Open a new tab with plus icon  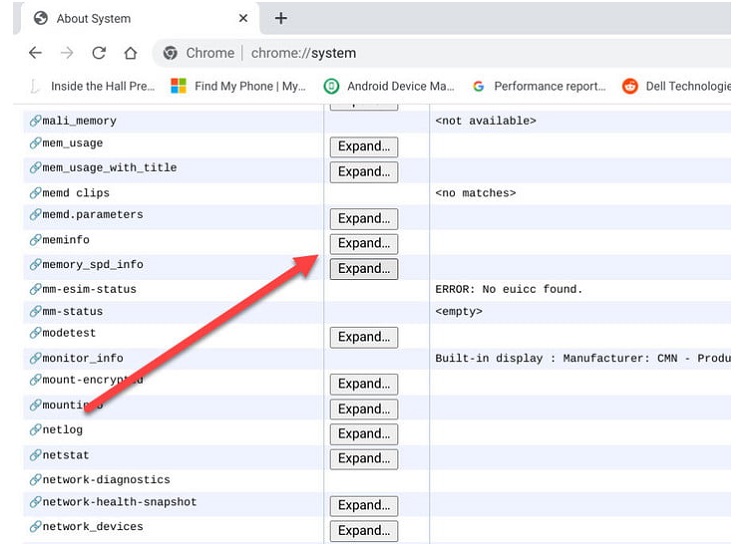coord(281,18)
